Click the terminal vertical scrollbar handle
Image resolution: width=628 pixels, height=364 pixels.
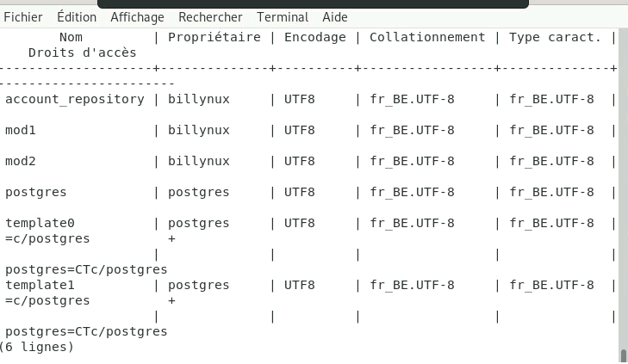point(623,355)
